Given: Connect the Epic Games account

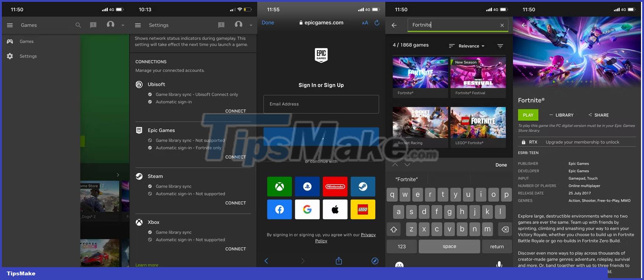Looking at the screenshot, I should pyautogui.click(x=235, y=157).
